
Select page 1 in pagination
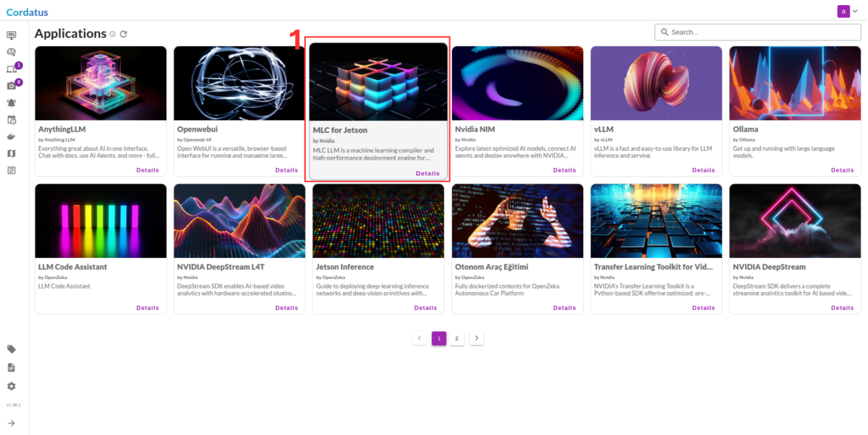[438, 338]
